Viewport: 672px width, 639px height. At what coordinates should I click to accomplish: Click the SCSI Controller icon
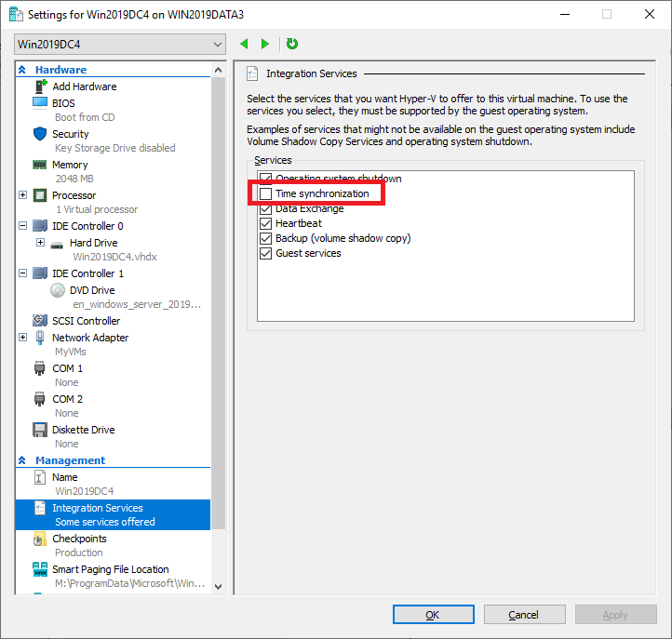[x=40, y=320]
